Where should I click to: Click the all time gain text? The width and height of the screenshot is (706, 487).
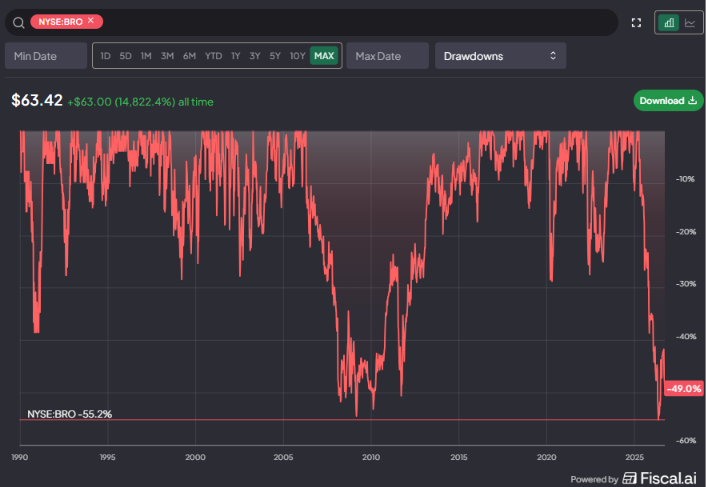pyautogui.click(x=140, y=102)
